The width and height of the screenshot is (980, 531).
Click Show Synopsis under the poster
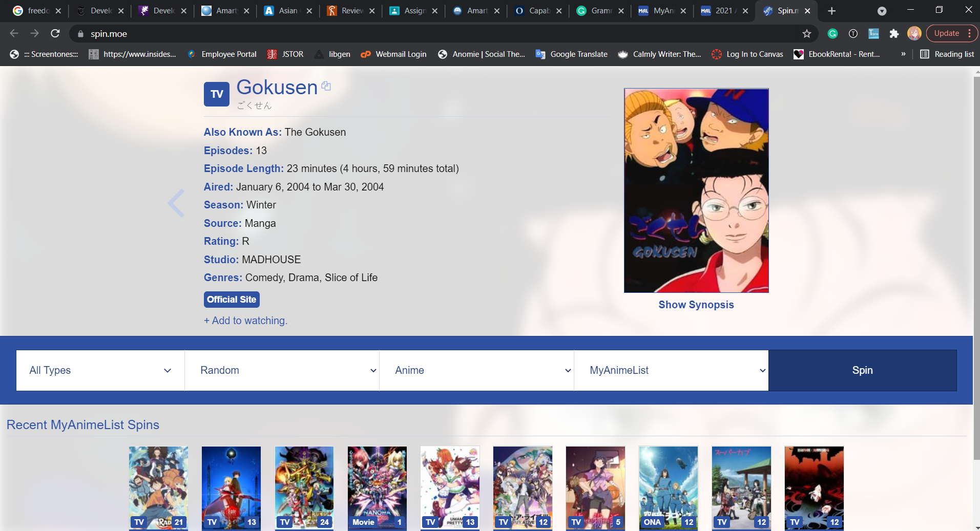point(696,305)
